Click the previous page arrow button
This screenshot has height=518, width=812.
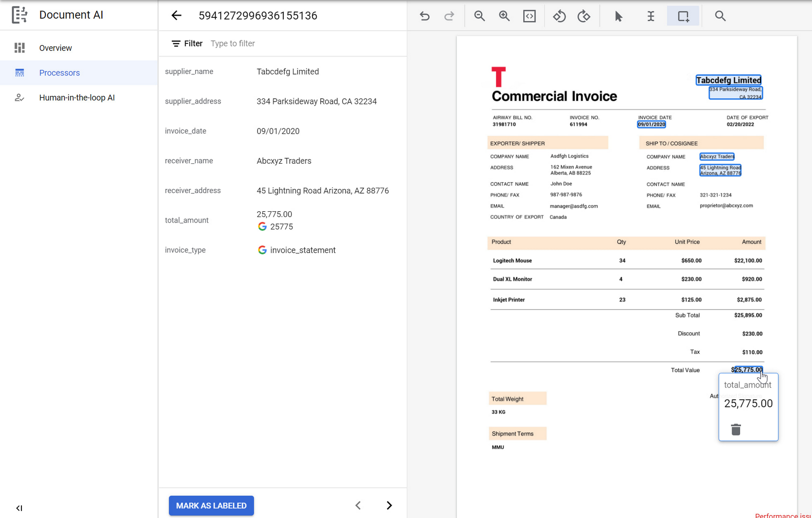[358, 505]
